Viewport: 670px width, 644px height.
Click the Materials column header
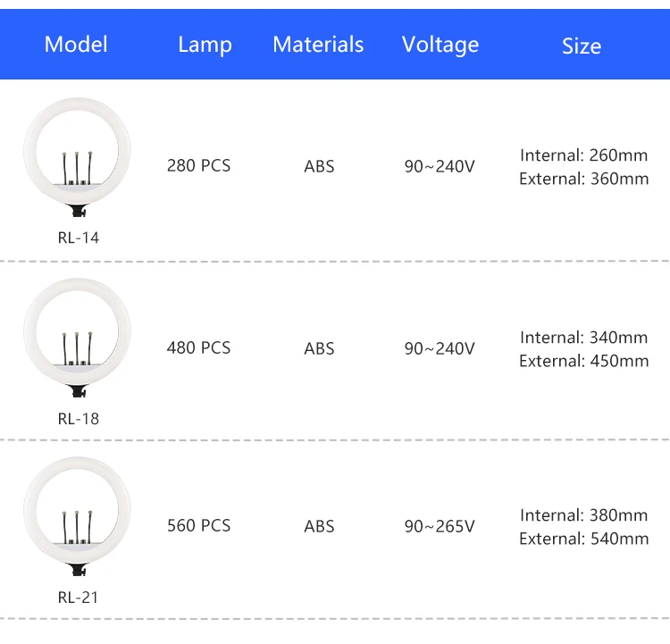[x=318, y=45]
